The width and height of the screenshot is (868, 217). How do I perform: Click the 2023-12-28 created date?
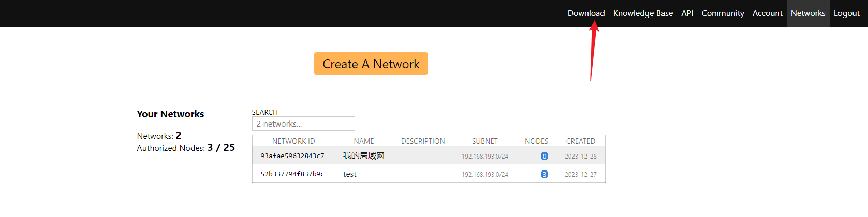pos(580,156)
